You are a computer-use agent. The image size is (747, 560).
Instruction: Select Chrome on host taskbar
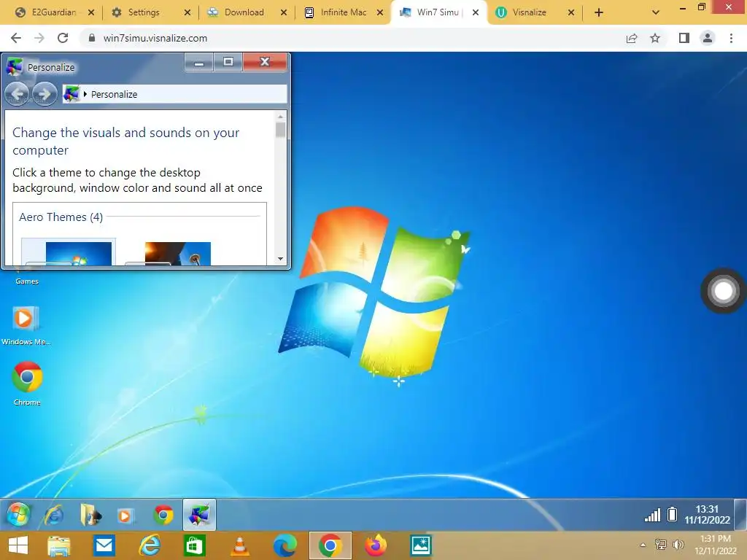click(330, 545)
